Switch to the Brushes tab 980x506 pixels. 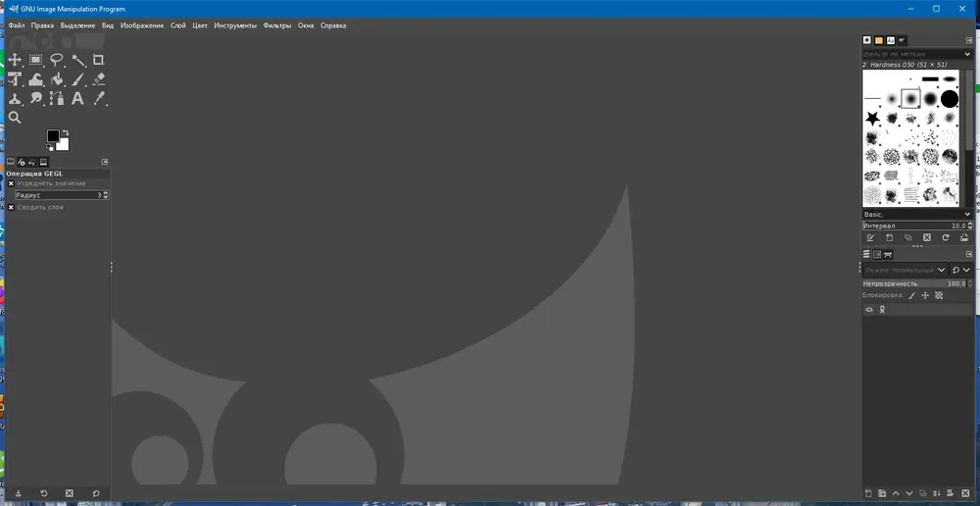coord(867,40)
